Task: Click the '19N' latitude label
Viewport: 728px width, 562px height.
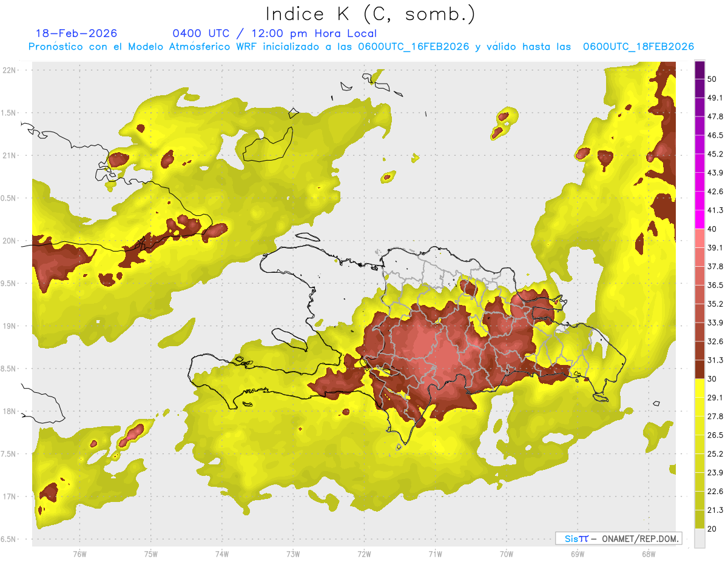Action: point(10,326)
